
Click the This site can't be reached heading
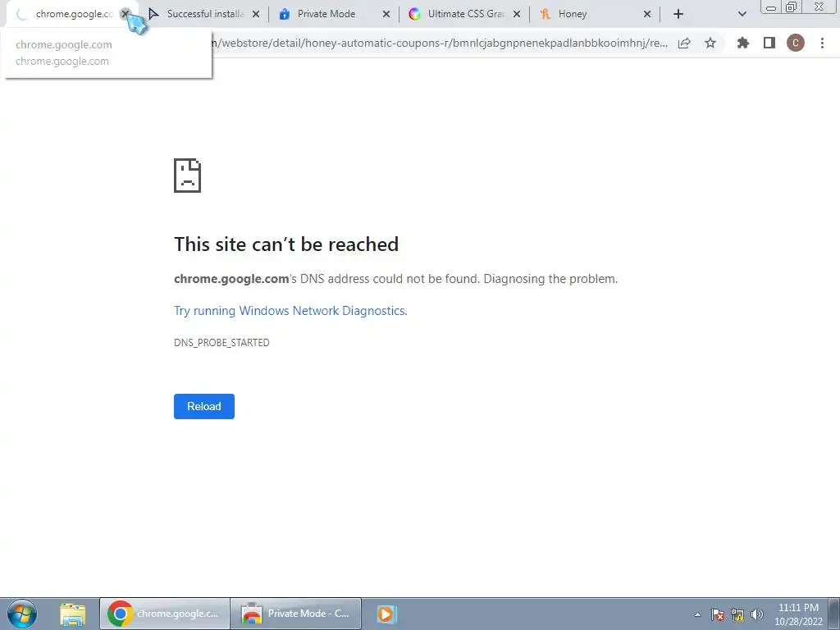(286, 244)
